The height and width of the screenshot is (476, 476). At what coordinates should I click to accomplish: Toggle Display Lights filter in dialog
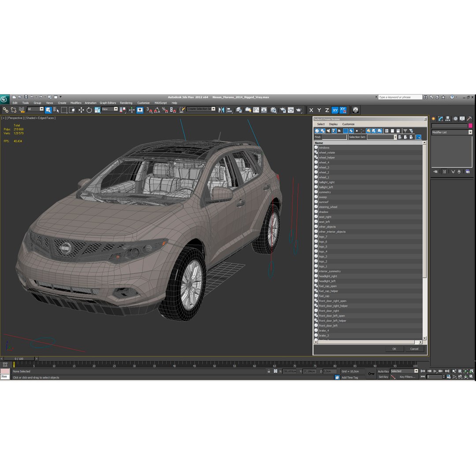pyautogui.click(x=328, y=131)
